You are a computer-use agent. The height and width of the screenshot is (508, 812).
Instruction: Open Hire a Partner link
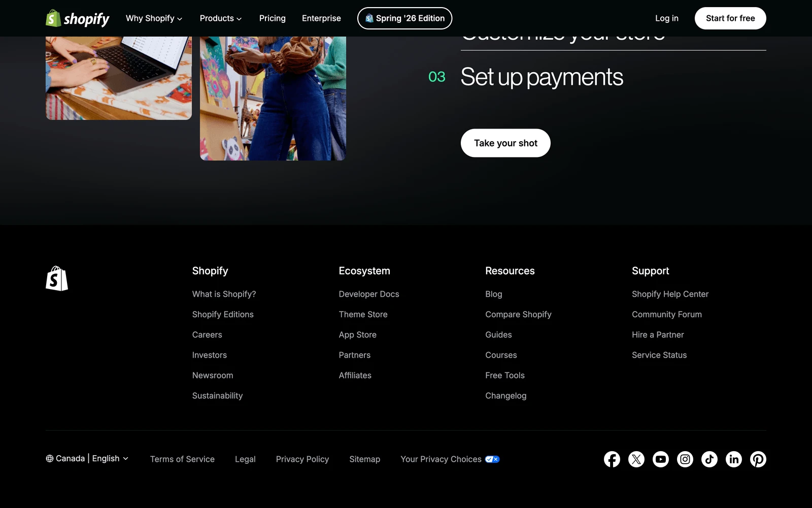(658, 335)
